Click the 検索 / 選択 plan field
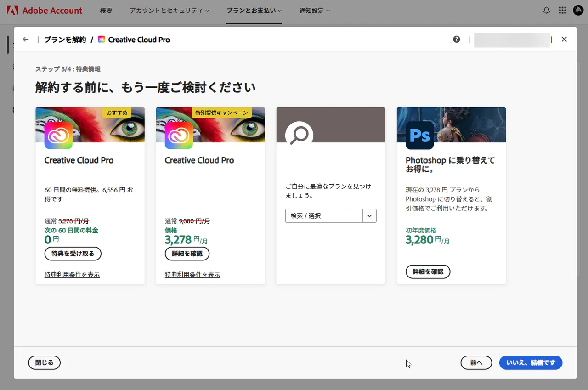588x390 pixels. 324,216
